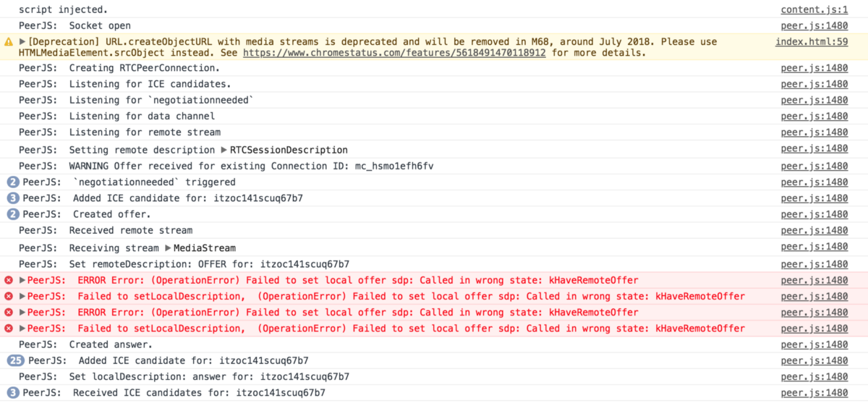
Task: Expand the RTCSessionDescription object
Action: click(x=224, y=150)
